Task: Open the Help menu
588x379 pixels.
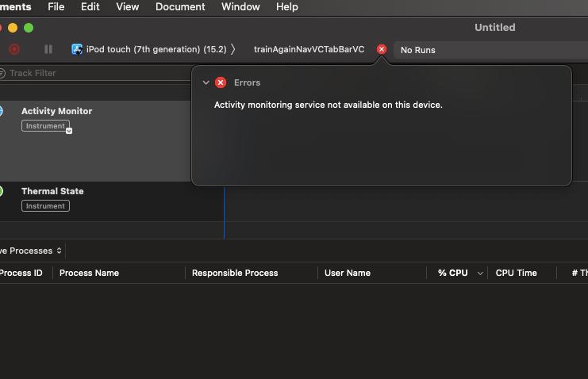Action: point(287,7)
